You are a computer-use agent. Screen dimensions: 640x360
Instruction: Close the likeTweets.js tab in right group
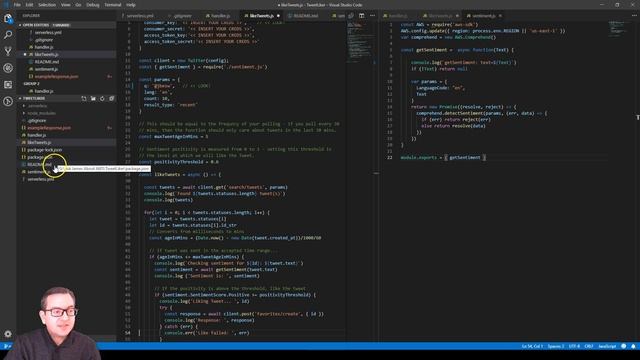tap(457, 16)
